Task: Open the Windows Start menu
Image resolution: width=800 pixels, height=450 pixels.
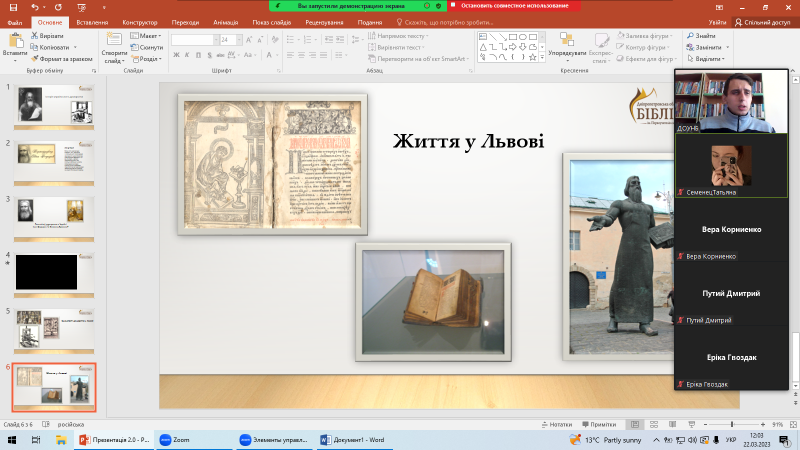Action: [12, 440]
